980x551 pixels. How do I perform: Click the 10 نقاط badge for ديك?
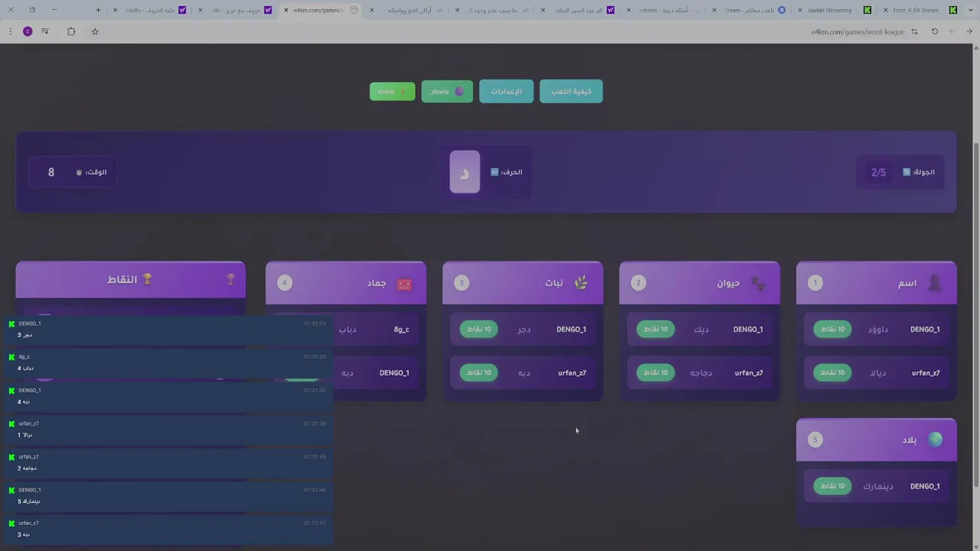click(655, 329)
